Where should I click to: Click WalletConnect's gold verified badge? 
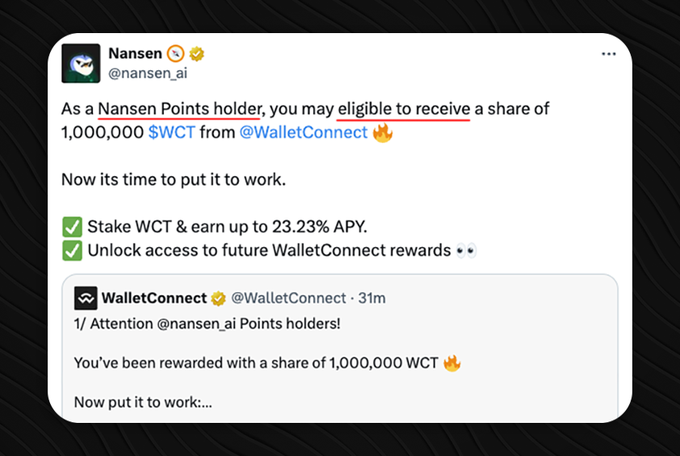click(218, 299)
